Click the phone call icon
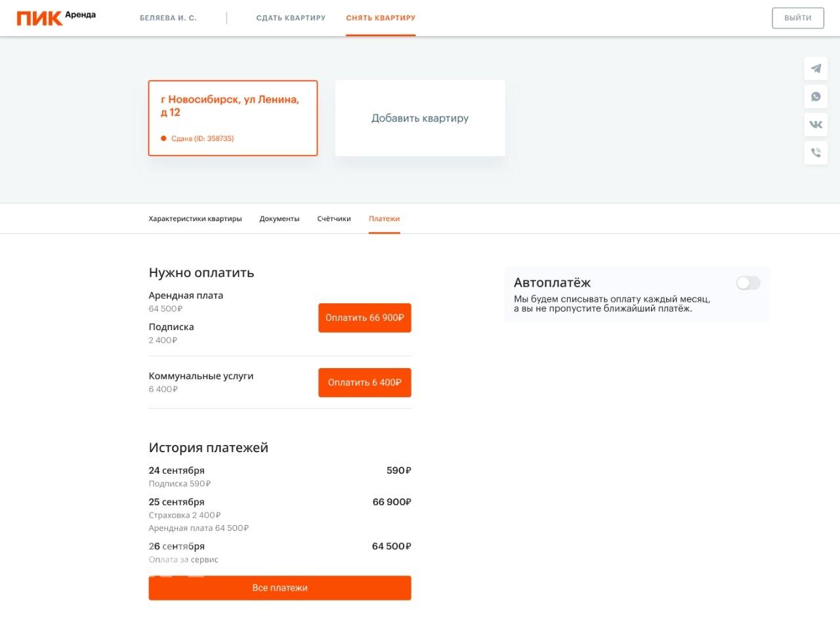The height and width of the screenshot is (630, 840). [x=816, y=153]
